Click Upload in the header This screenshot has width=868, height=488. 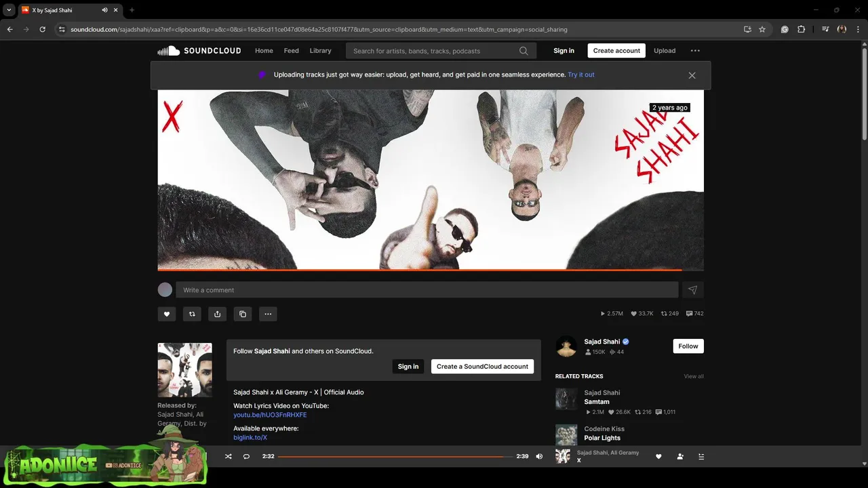[x=665, y=51]
